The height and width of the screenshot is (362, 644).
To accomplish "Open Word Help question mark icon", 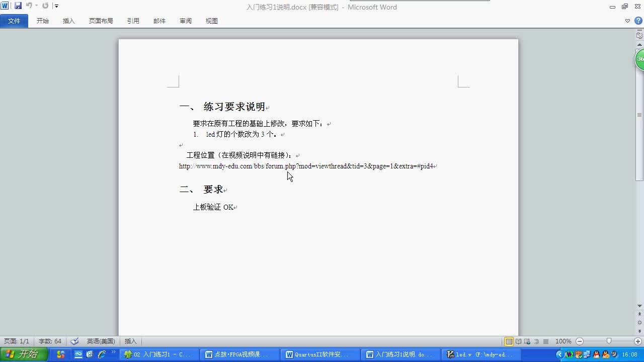I will 638,21.
